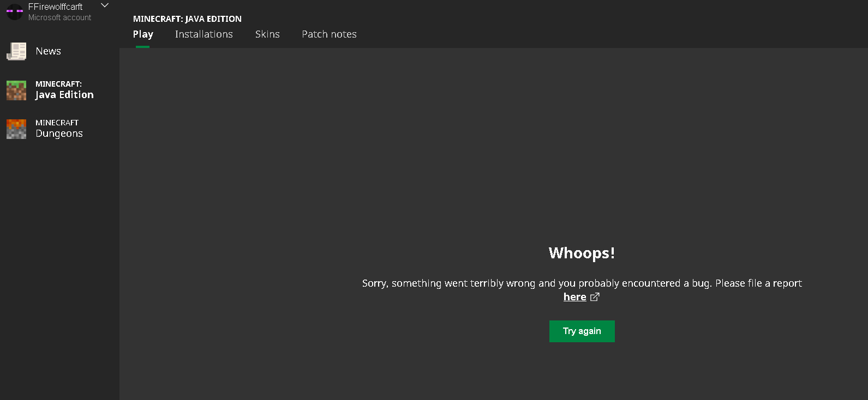Open the Installations tab
This screenshot has height=400, width=868.
(x=204, y=34)
